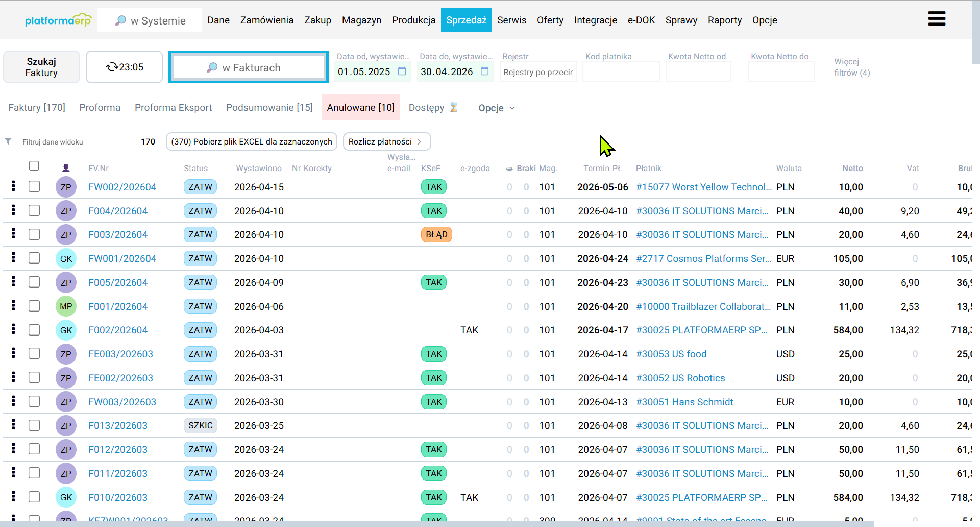Toggle the select-all checkbox in header

pos(34,166)
